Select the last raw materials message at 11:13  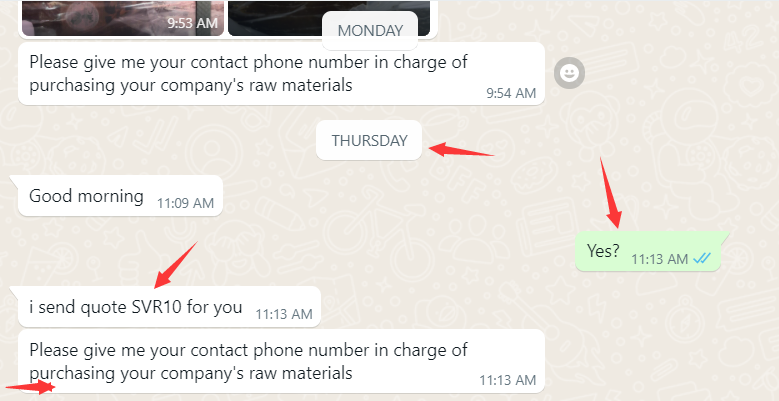281,361
